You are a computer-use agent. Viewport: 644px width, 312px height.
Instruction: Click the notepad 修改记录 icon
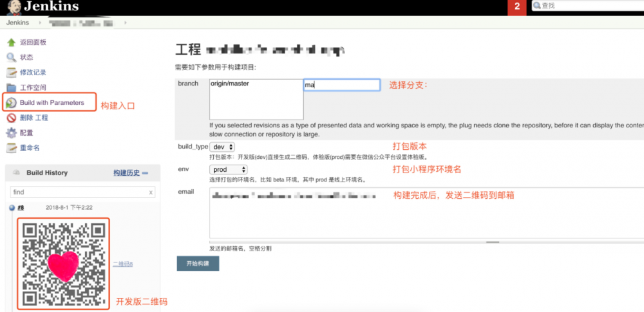coord(12,73)
